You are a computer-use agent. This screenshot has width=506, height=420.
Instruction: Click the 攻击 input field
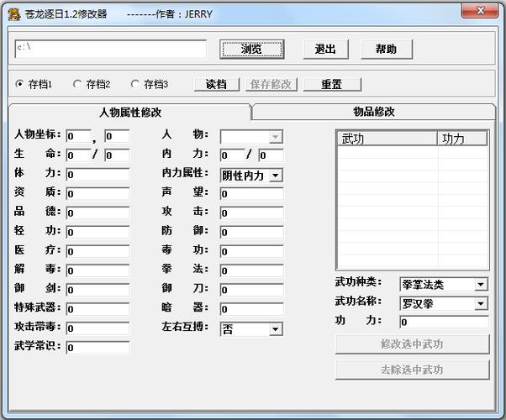pos(251,213)
